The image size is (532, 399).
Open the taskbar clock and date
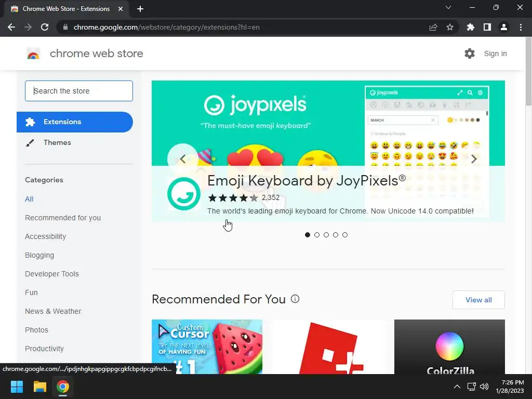click(510, 387)
